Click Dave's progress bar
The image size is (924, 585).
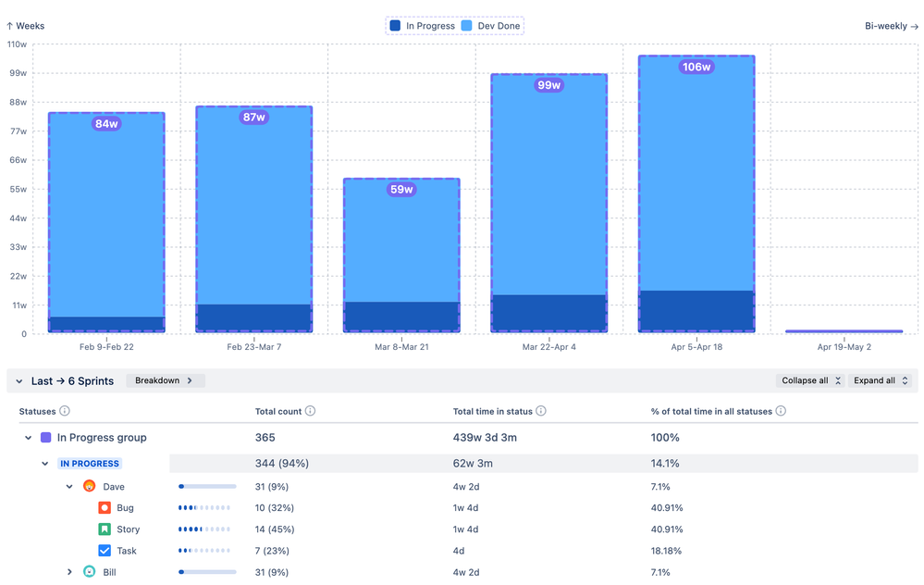(x=206, y=485)
